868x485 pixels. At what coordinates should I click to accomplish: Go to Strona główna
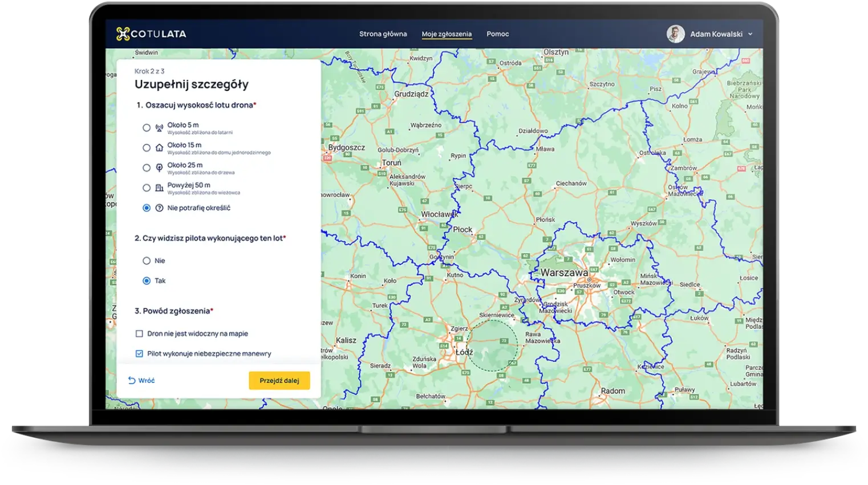[x=383, y=34]
